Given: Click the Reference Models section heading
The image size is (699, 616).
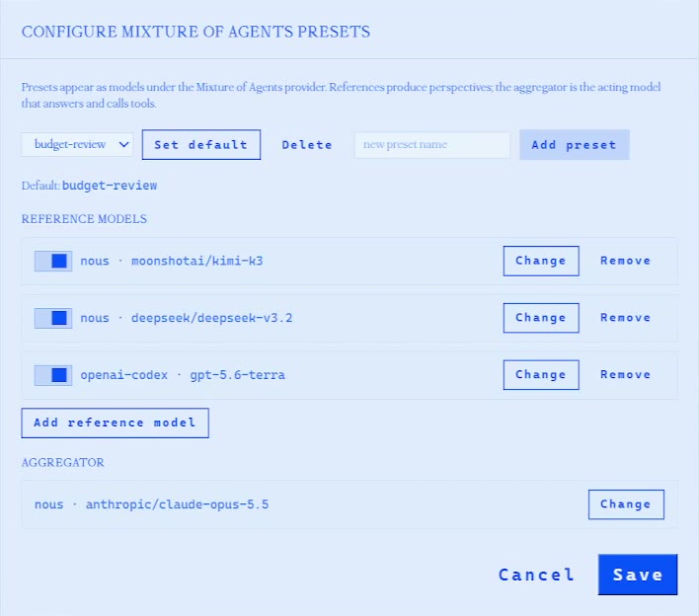Looking at the screenshot, I should pos(84,219).
